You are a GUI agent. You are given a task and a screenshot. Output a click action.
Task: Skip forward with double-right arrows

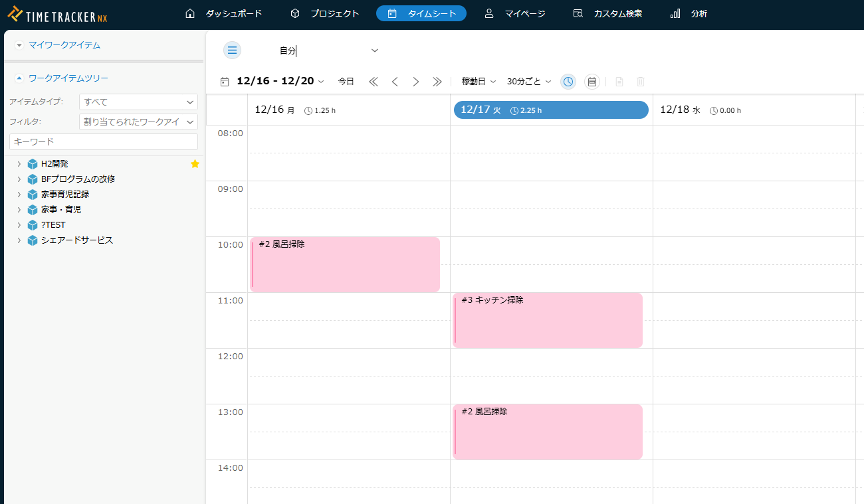coord(437,82)
